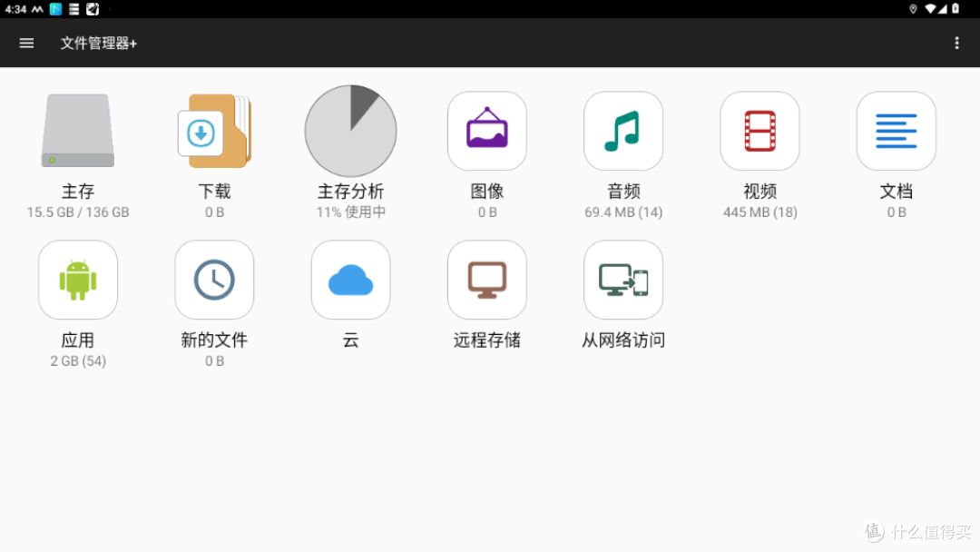Viewport: 980px width, 552px height.
Task: Open the 主存 main storage drive icon
Action: tap(78, 131)
